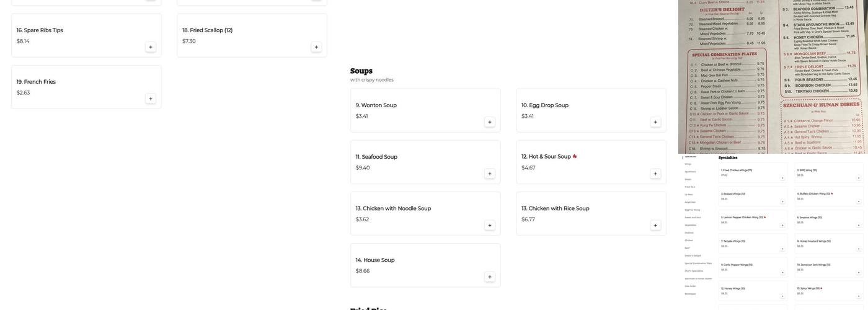Click plus icon for House Soup
This screenshot has width=868, height=310.
click(490, 277)
